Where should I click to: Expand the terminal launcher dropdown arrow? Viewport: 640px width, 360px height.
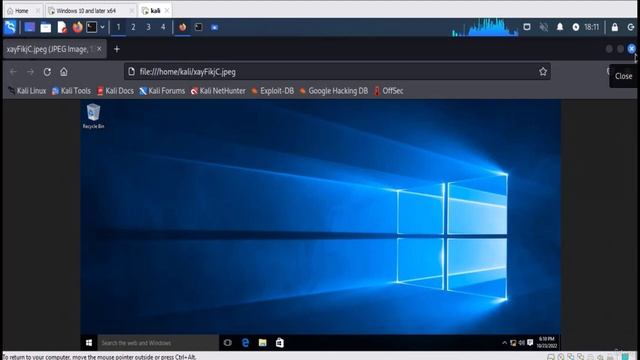click(102, 27)
